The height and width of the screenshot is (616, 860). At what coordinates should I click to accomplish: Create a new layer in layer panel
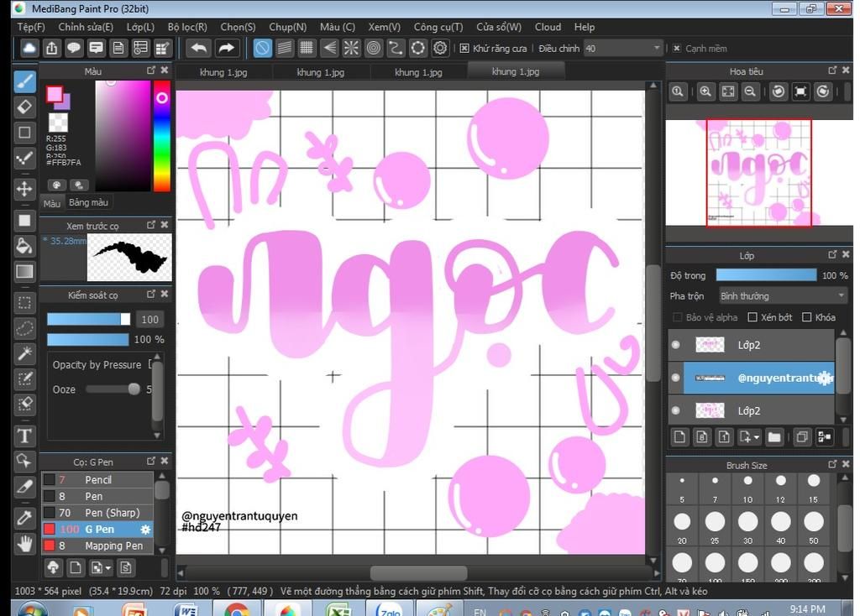tap(679, 436)
